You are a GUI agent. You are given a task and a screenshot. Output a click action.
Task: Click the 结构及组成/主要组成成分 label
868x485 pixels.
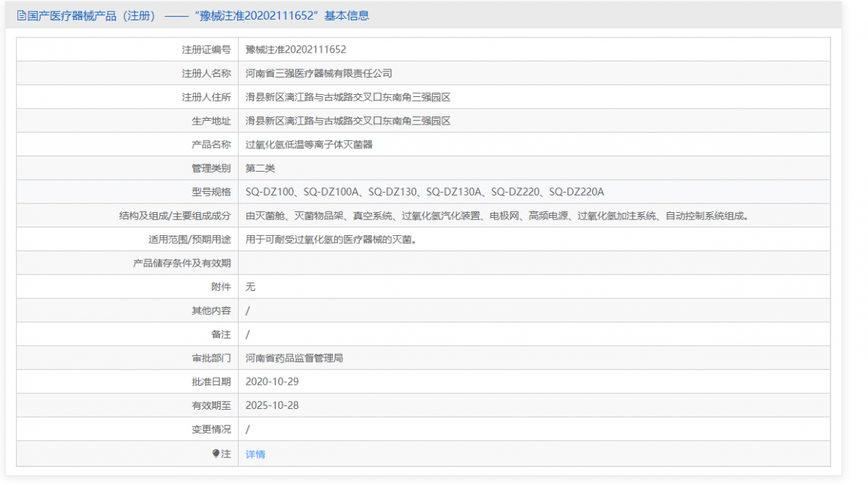[175, 216]
